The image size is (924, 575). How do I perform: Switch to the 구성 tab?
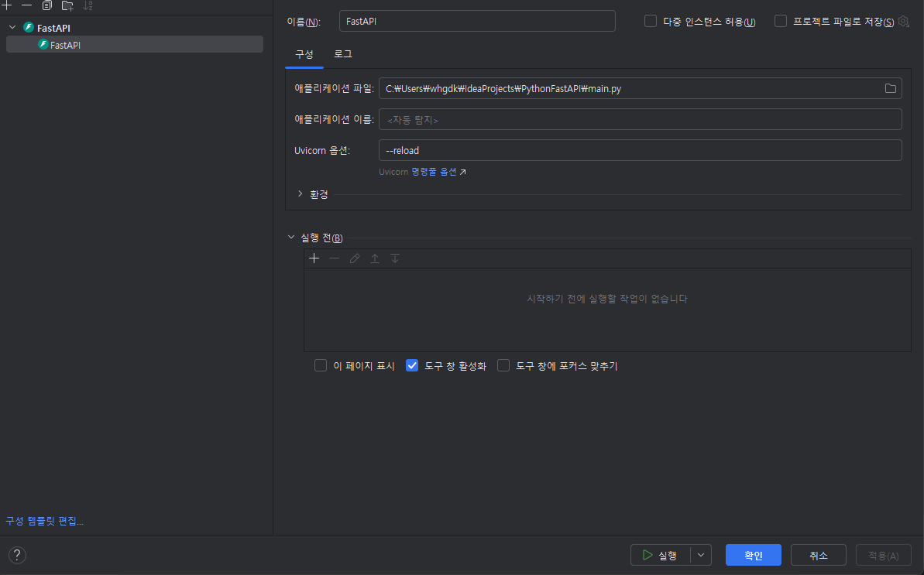304,54
